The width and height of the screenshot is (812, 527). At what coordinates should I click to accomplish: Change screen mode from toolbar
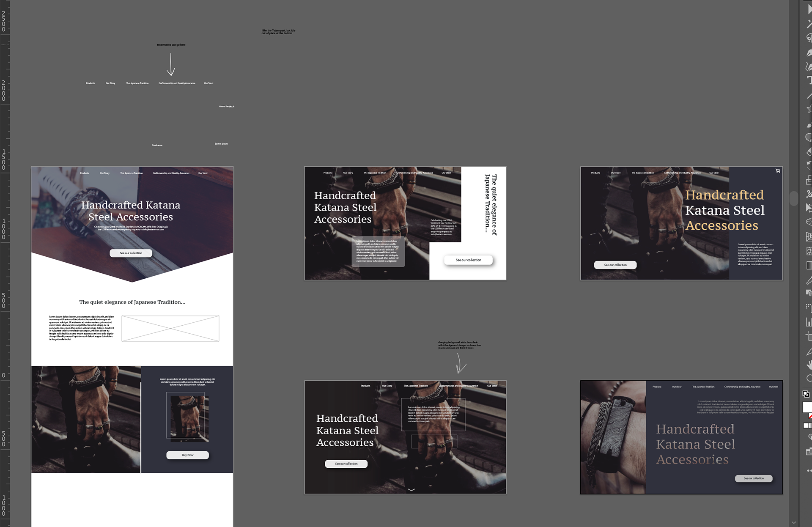pos(809,452)
